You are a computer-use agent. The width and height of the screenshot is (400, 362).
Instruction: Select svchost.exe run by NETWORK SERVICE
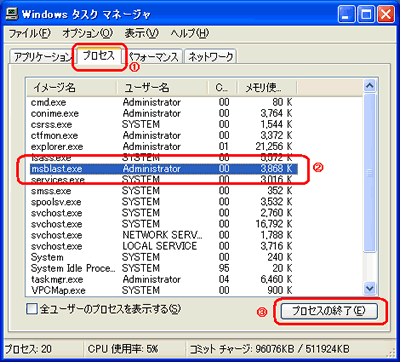162,235
